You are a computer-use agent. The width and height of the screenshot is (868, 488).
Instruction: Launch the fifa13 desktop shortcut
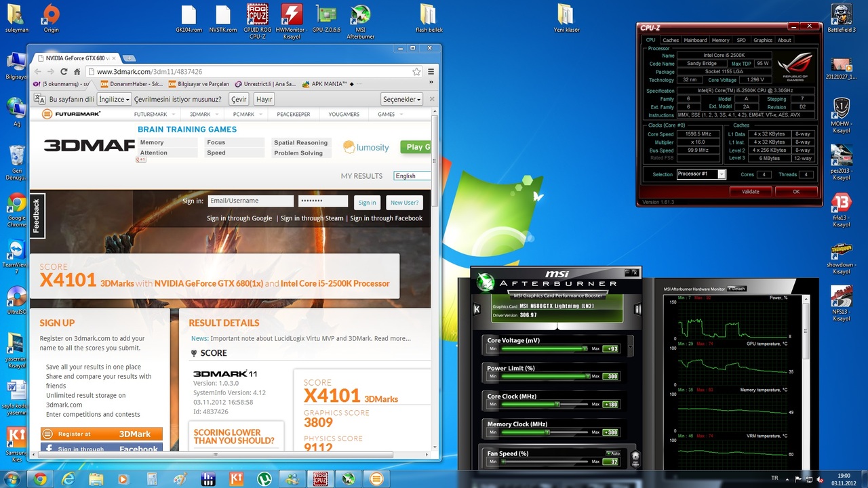(x=842, y=209)
